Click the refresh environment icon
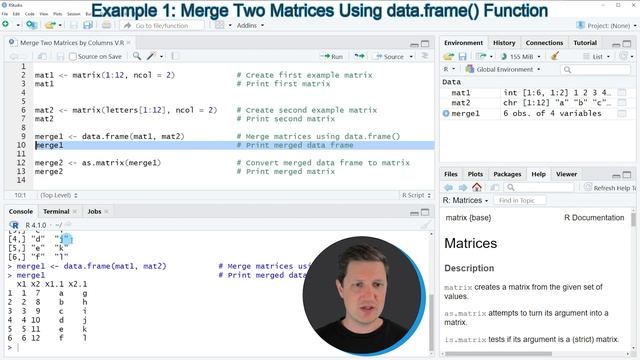640x360 pixels. click(623, 56)
